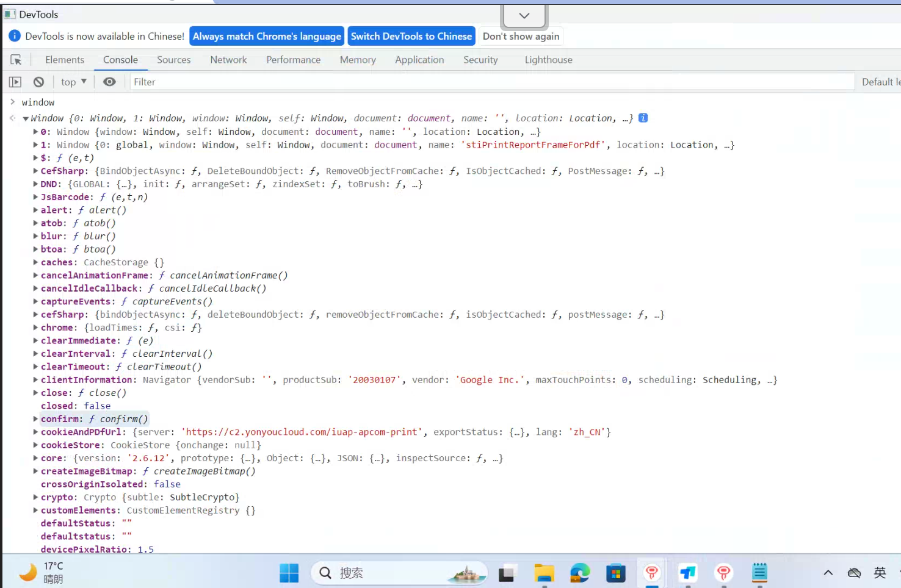This screenshot has width=901, height=588.
Task: Collapse the root Window object tree
Action: (x=26, y=118)
